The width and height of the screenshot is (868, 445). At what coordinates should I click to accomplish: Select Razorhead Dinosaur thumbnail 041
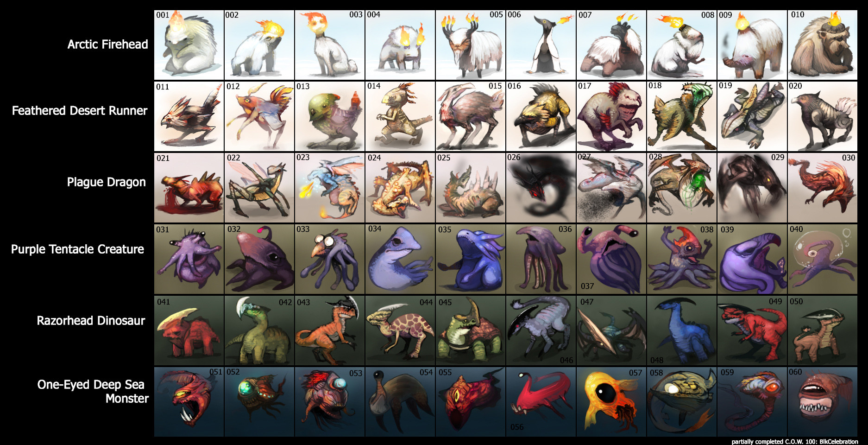pos(189,331)
